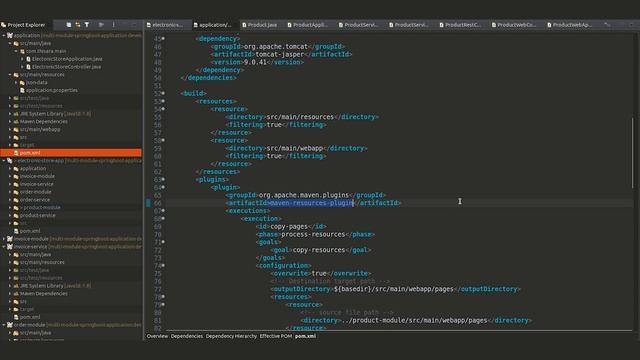Open Project Explorer view menu (vertical dots)

click(x=113, y=25)
